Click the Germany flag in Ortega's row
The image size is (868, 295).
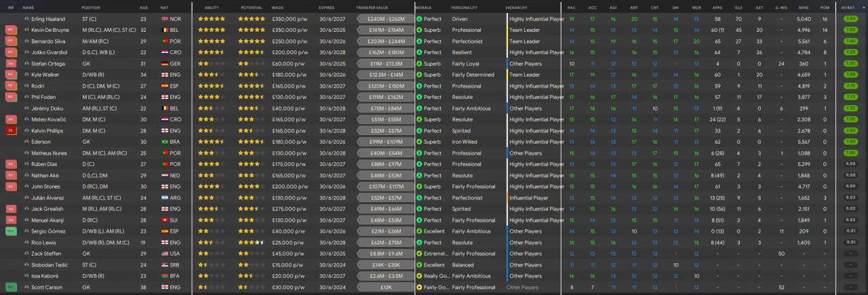(165, 64)
